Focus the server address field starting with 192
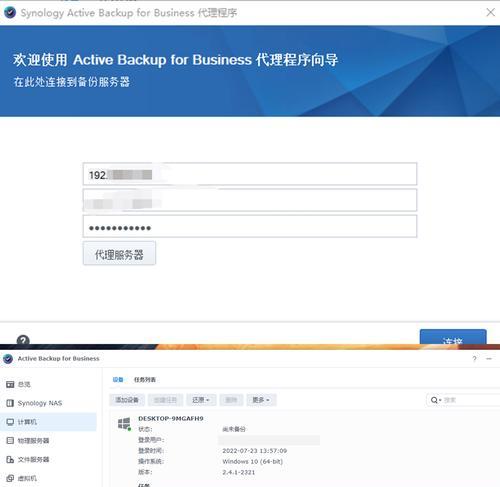 [x=250, y=174]
